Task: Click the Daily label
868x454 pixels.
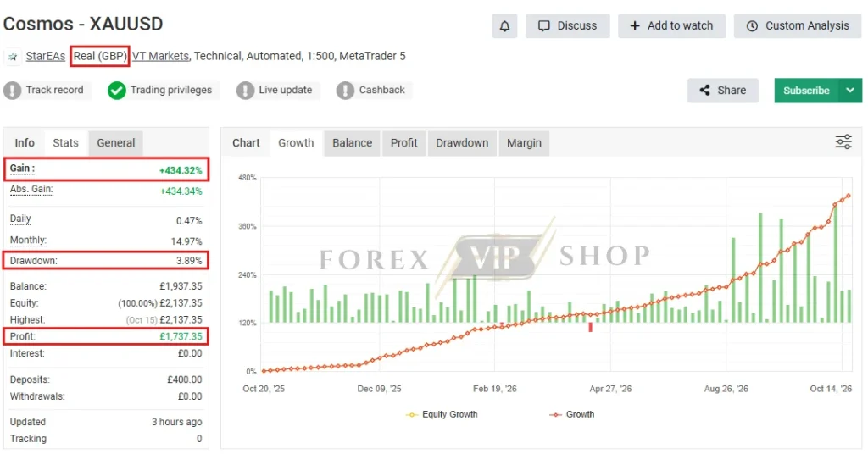Action: tap(20, 219)
